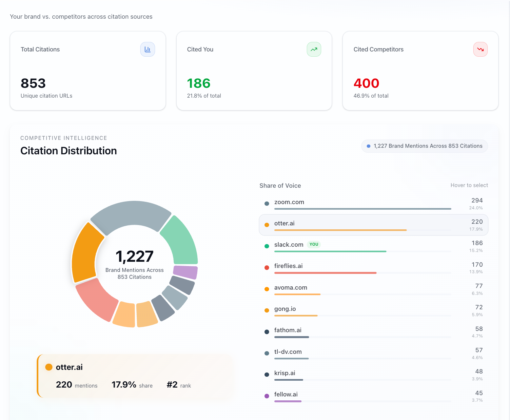Open the Total Citations summary card
This screenshot has width=510, height=420.
pyautogui.click(x=88, y=71)
